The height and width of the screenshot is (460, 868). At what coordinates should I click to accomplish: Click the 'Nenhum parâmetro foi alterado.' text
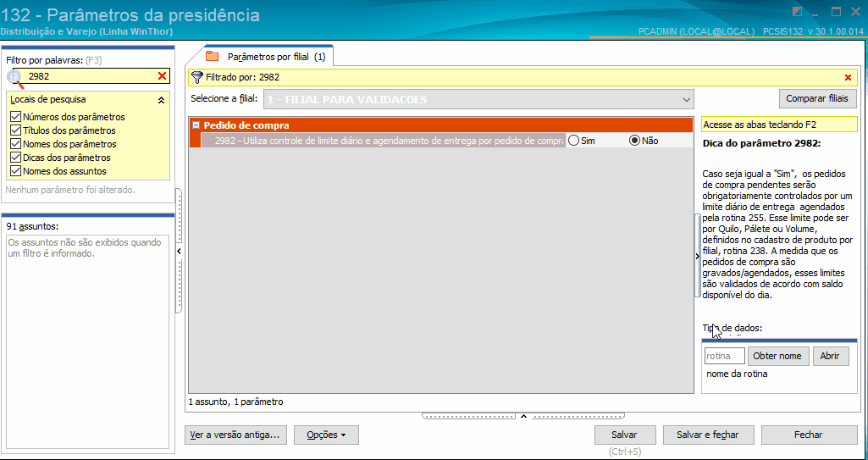(69, 190)
